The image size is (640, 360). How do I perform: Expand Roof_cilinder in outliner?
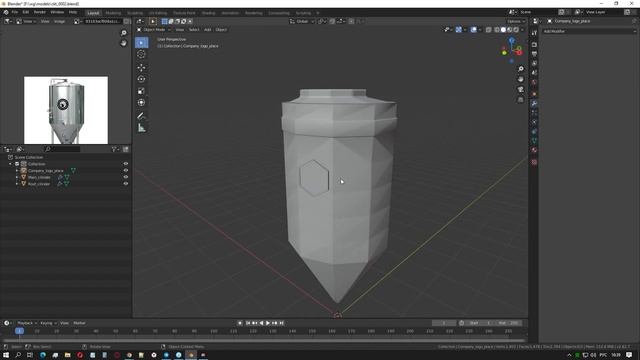pos(17,184)
